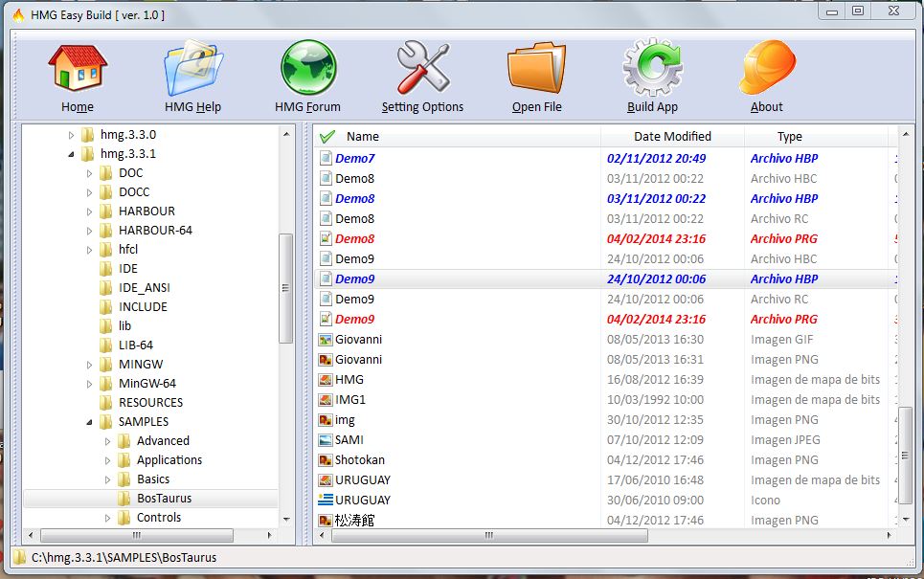Viewport: 924px width, 579px height.
Task: Click date 16/08/2012 16:39 cell
Action: [x=655, y=380]
